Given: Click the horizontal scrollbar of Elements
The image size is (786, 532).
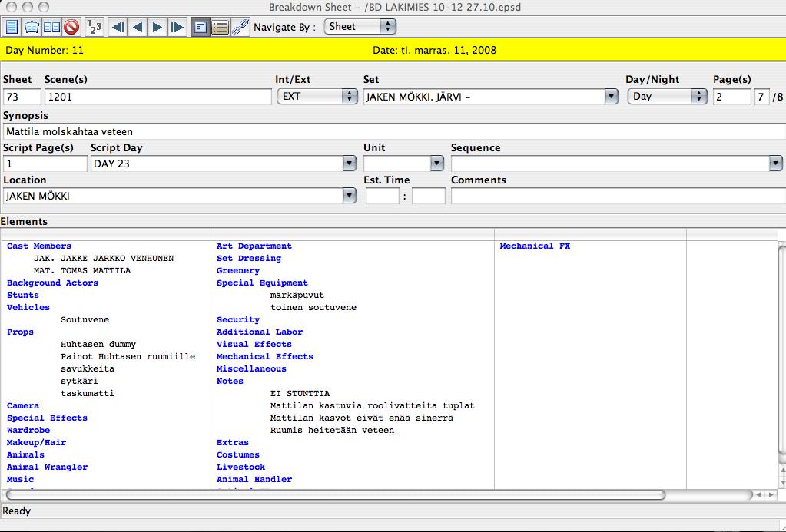Looking at the screenshot, I should click(335, 495).
